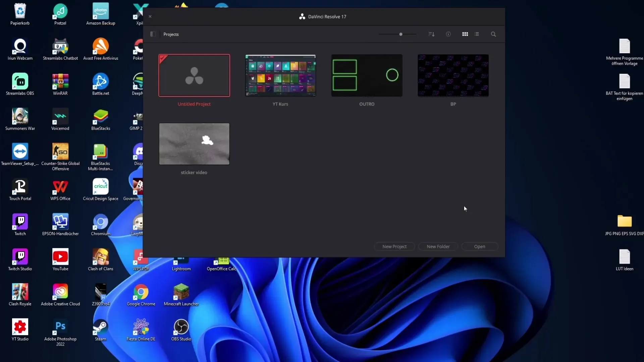644x362 pixels.
Task: Select the EPSON-Handbücher desktop icon
Action: click(x=60, y=225)
